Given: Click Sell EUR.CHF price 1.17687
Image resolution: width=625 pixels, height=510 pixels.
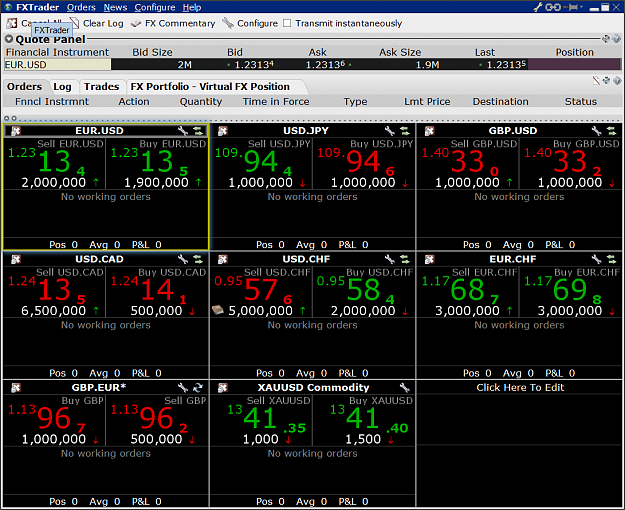Looking at the screenshot, I should click(468, 291).
